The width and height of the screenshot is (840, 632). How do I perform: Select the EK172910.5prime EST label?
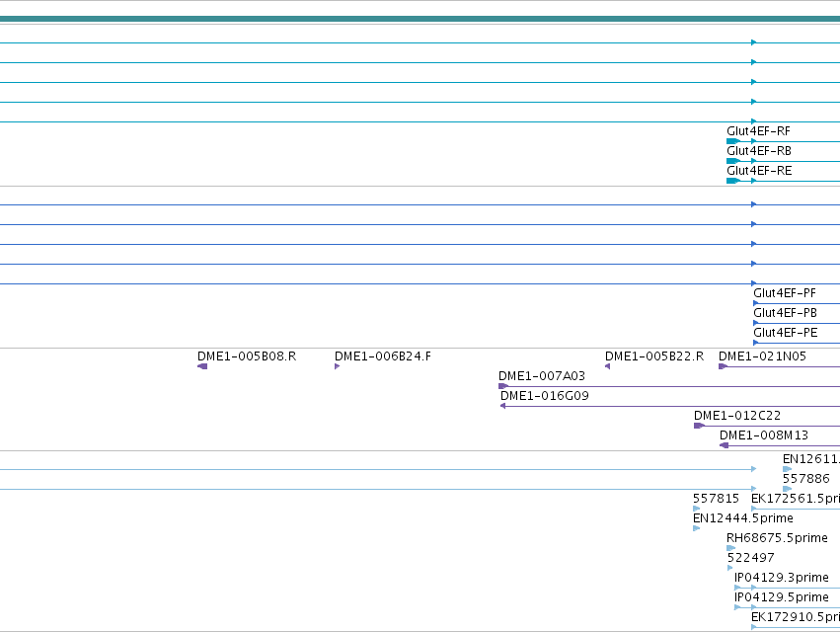(x=796, y=617)
